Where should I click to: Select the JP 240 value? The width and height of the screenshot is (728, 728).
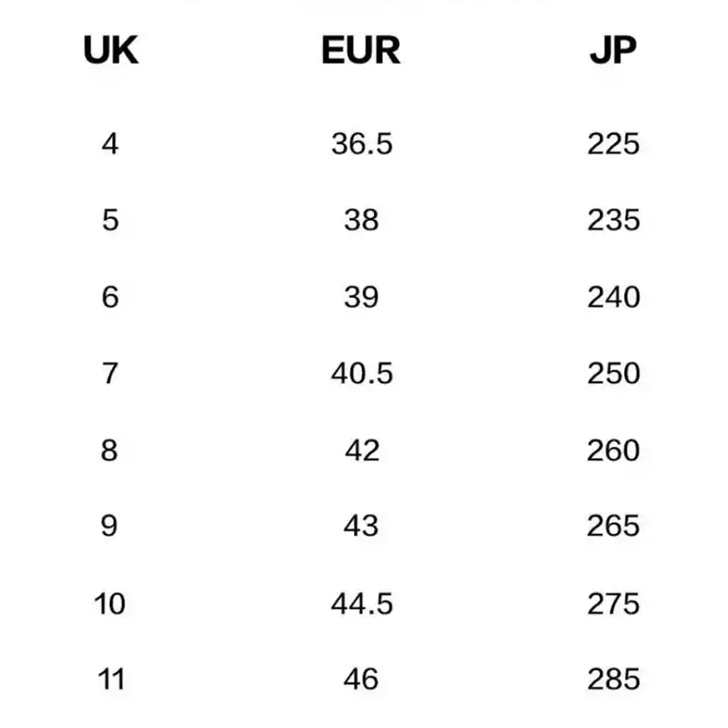click(613, 297)
